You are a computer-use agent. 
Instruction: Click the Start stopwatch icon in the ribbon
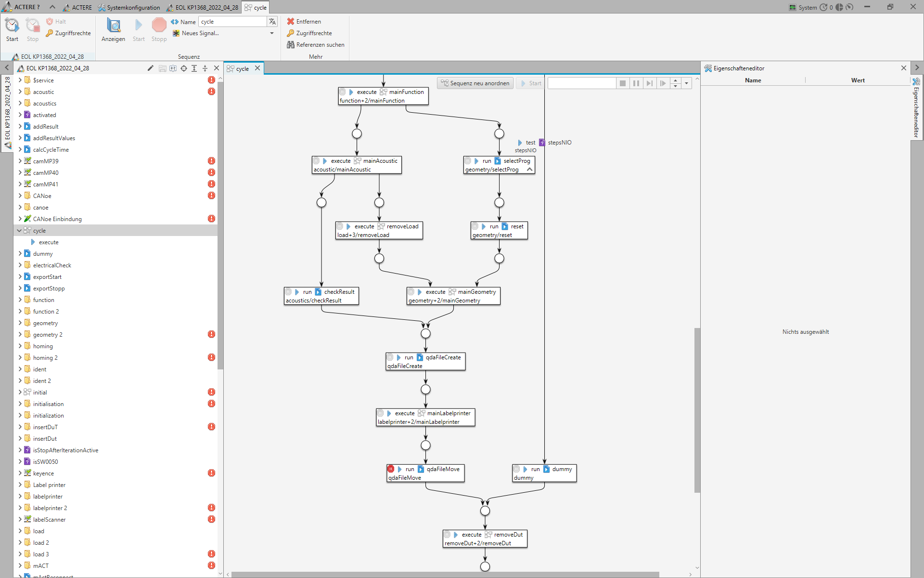12,25
